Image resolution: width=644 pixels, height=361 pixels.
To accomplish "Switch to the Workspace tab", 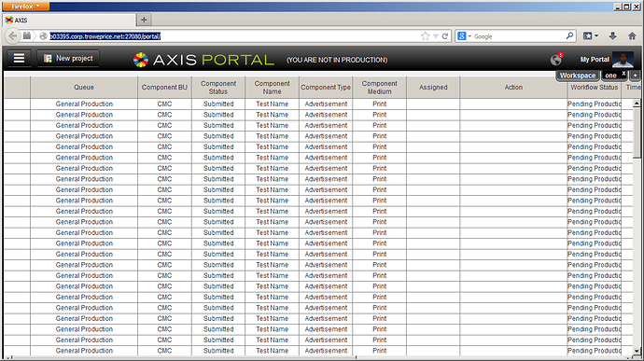I will [x=578, y=76].
